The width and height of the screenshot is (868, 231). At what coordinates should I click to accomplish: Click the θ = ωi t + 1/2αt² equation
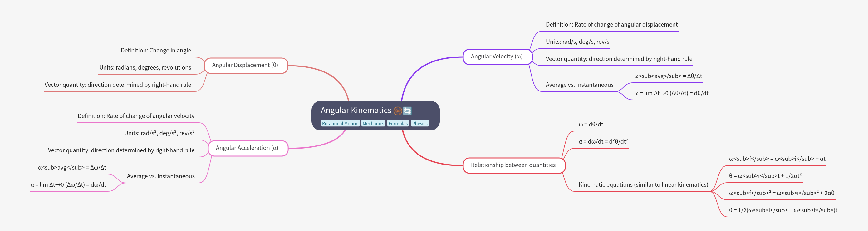point(765,176)
